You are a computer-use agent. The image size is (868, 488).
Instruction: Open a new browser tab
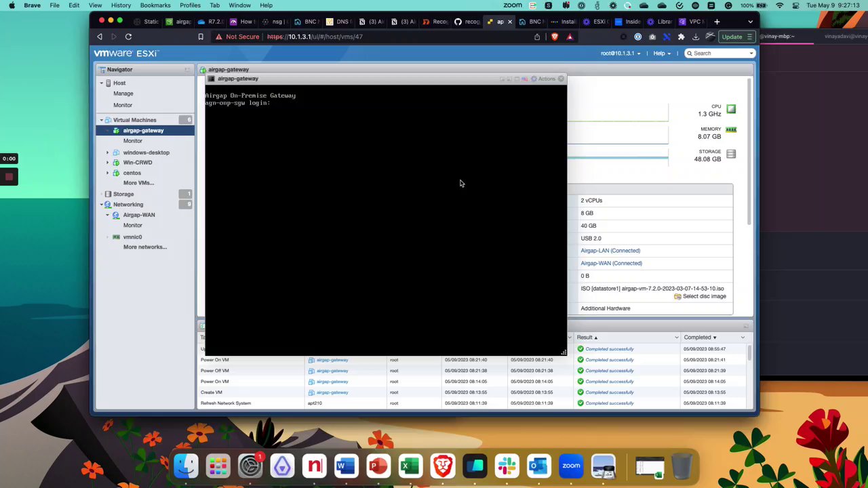[717, 22]
